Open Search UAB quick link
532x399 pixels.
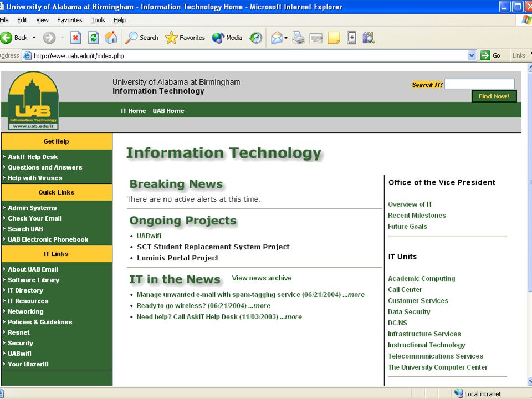[25, 229]
